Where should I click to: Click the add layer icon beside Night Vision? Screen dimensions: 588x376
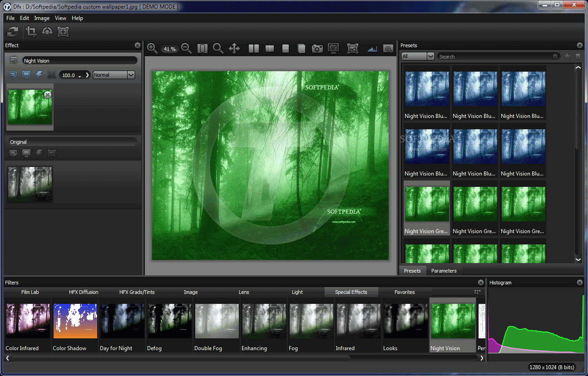[14, 60]
